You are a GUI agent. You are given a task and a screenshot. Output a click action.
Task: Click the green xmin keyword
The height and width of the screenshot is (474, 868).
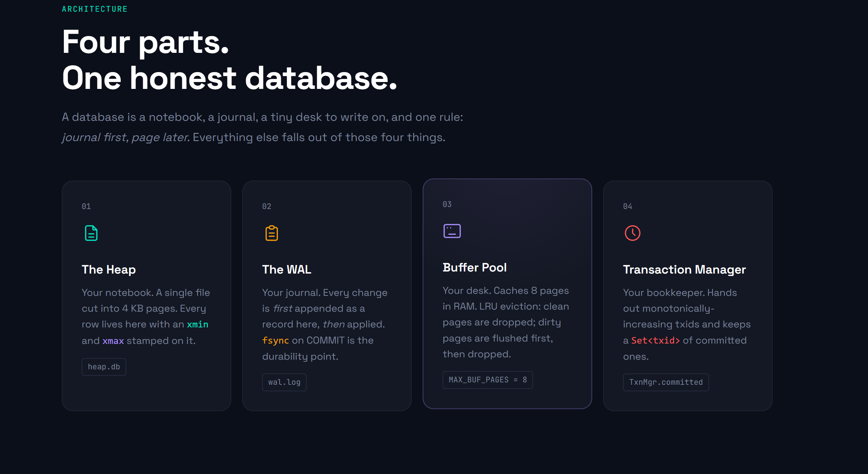point(198,324)
